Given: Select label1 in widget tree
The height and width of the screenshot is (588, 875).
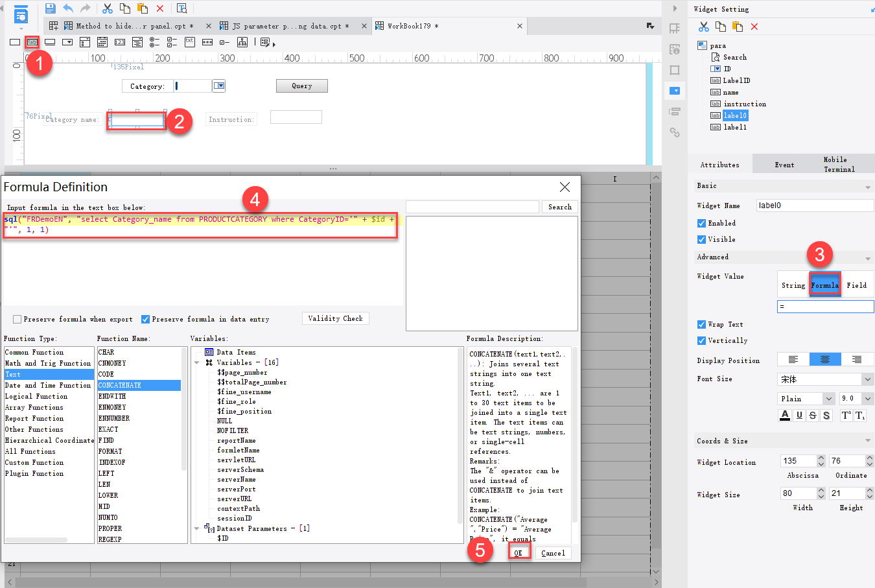Looking at the screenshot, I should coord(734,127).
